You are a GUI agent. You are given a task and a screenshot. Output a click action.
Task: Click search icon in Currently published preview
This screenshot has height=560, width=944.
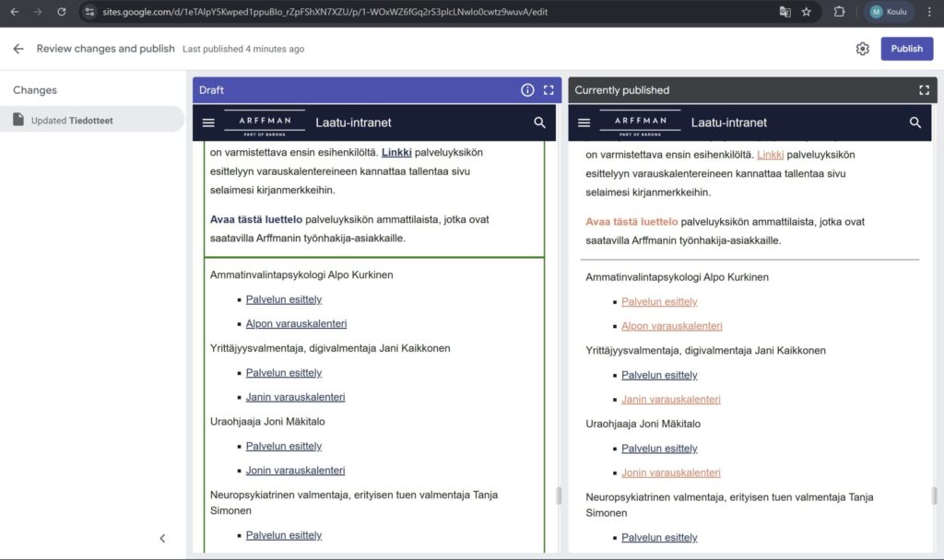click(x=915, y=122)
